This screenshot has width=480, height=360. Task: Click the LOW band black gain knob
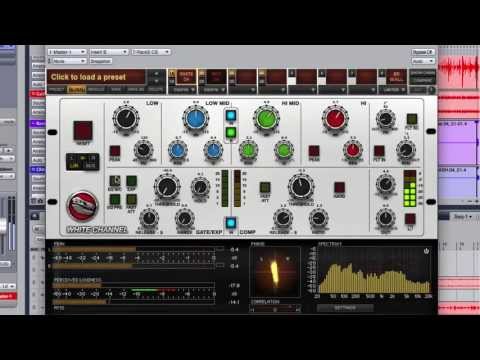coord(126,118)
